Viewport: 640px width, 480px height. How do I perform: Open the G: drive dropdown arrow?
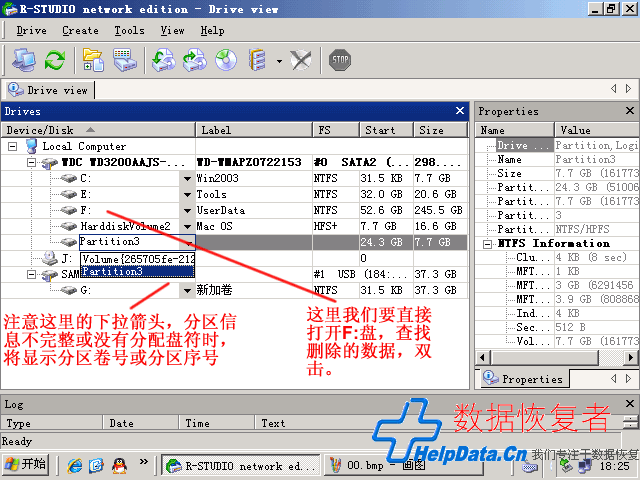(187, 291)
